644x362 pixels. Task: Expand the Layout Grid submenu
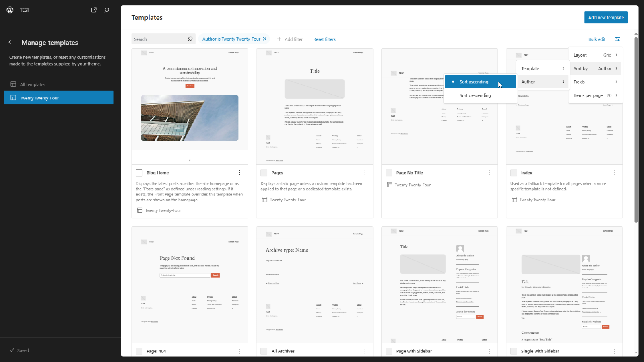595,55
